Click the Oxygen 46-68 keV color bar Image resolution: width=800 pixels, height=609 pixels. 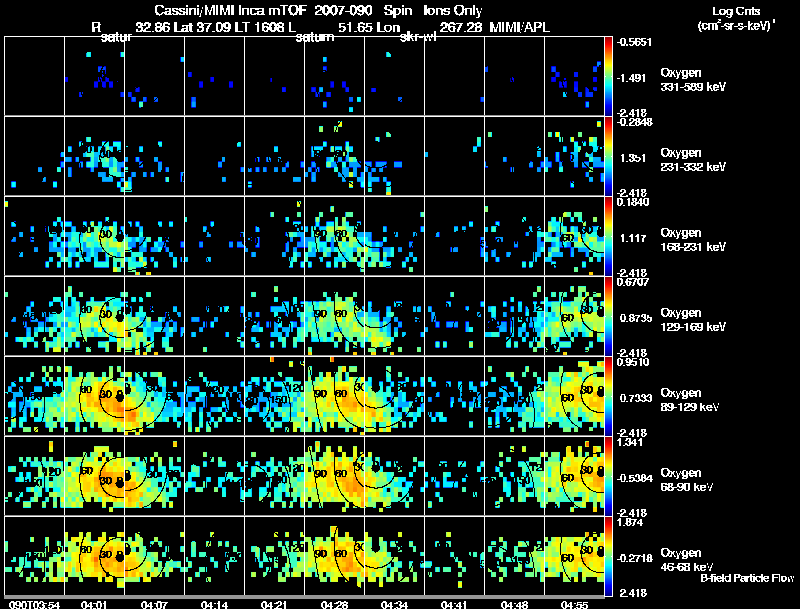(x=608, y=556)
